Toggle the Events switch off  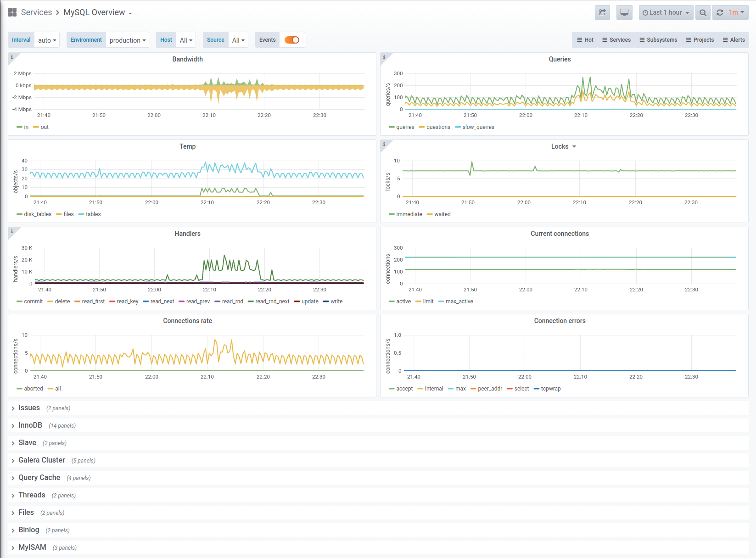pos(292,40)
